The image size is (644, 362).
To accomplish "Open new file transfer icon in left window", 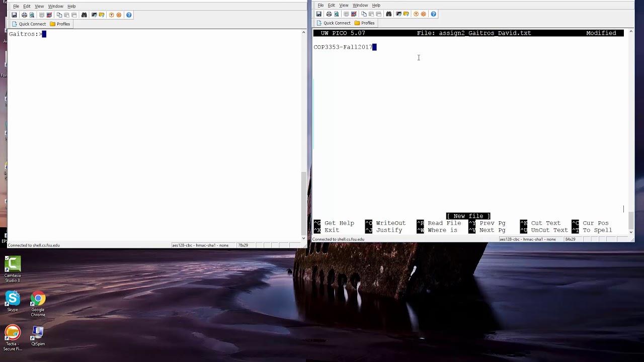I will (x=102, y=15).
